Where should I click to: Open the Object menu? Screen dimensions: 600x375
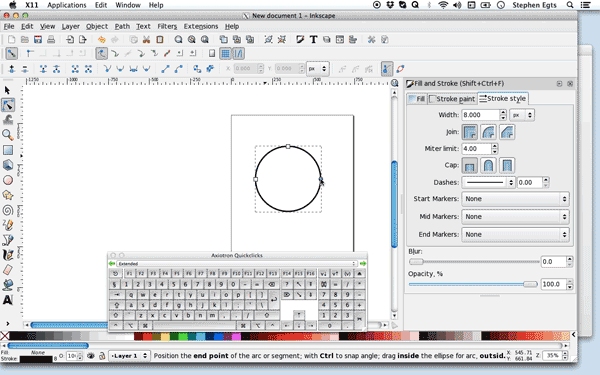(x=96, y=26)
